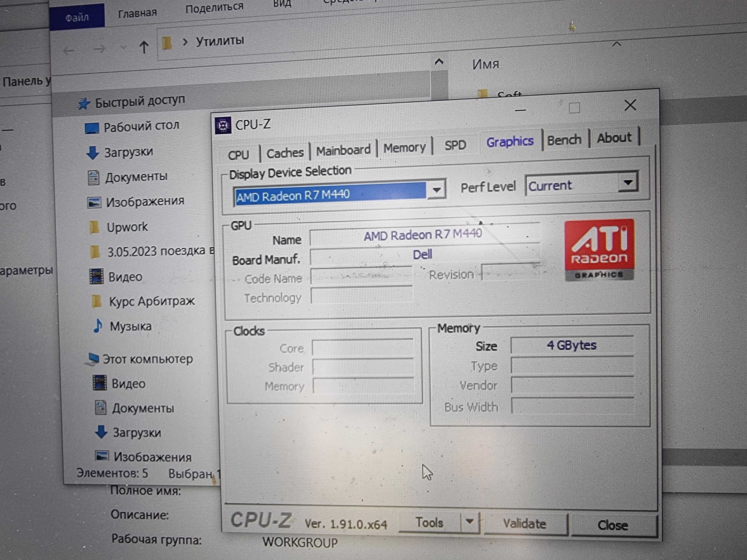
Task: Click the address bar path chevron before Утилиты
Action: tap(185, 42)
